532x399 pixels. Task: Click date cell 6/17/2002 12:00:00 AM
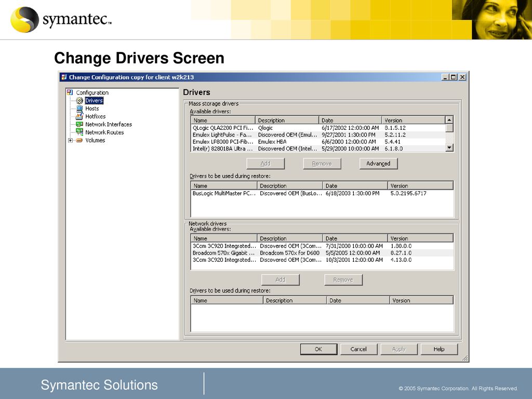click(x=350, y=128)
